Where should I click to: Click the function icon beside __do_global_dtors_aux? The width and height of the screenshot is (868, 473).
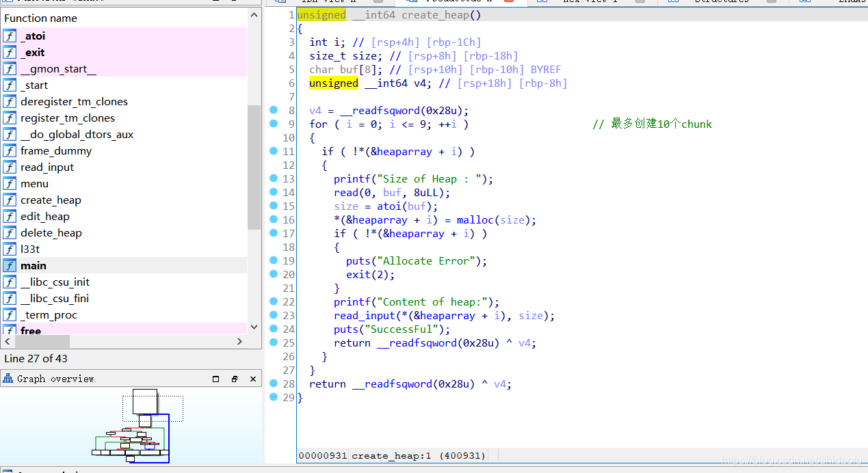tap(10, 135)
